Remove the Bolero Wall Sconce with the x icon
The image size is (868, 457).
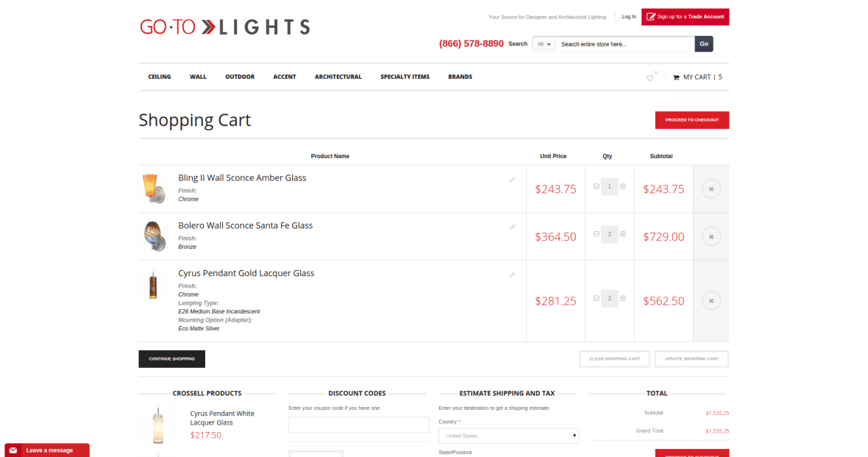click(x=711, y=236)
